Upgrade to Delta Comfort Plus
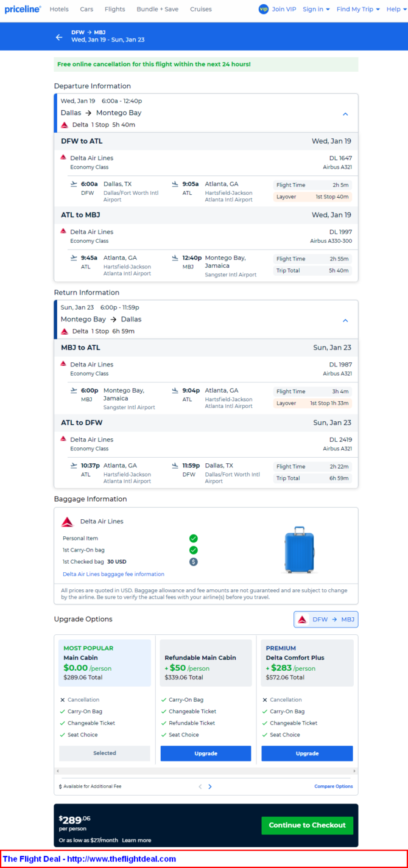 click(x=307, y=753)
